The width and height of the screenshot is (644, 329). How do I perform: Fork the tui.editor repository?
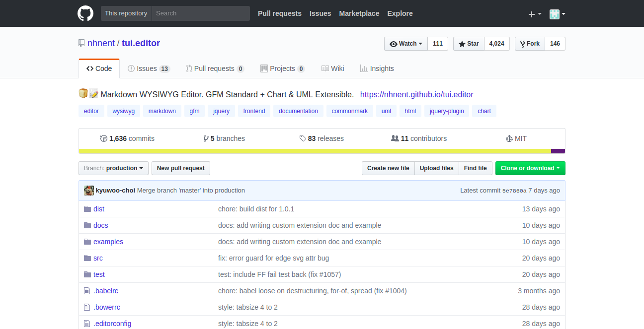point(530,44)
